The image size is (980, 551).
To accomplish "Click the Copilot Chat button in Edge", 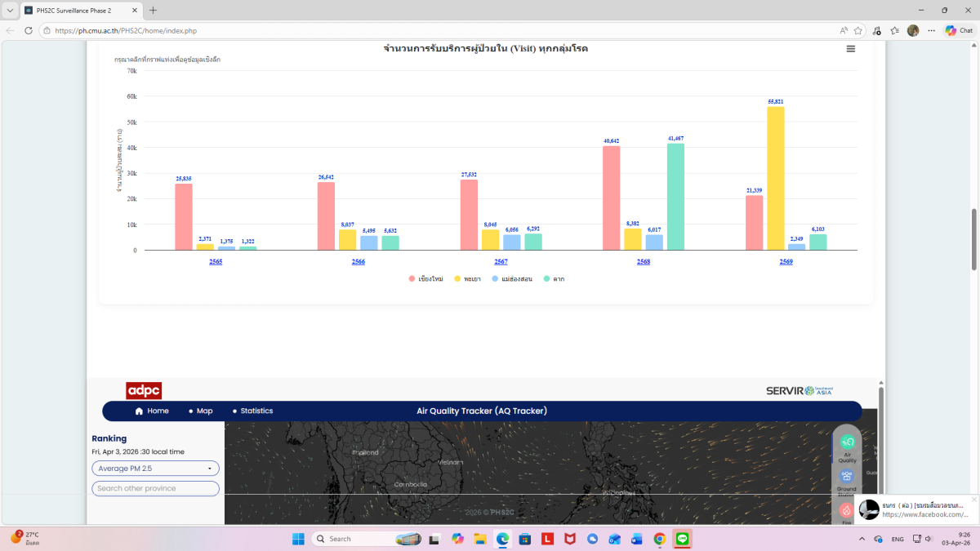I will click(958, 30).
